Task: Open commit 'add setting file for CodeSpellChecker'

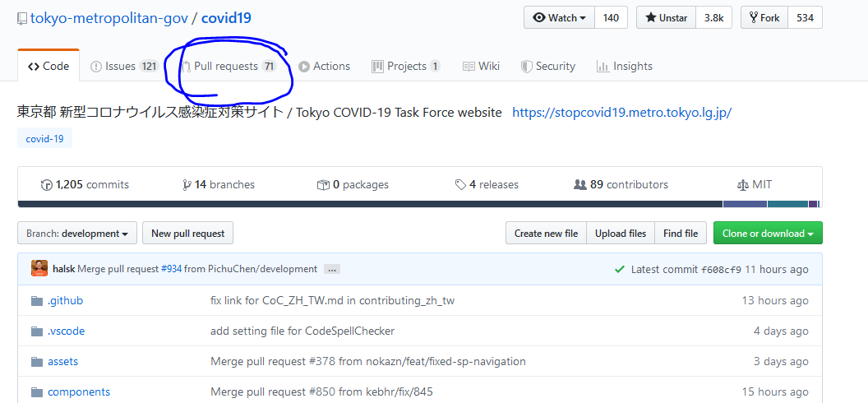Action: tap(302, 331)
